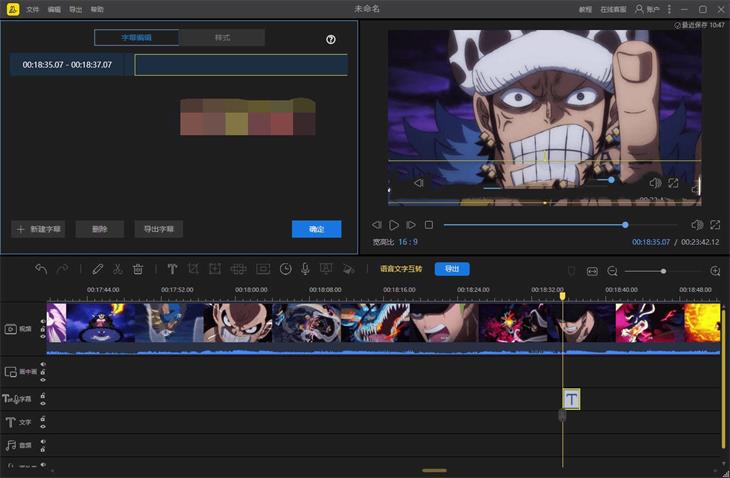Click the blue 导出 button in toolbar
The width and height of the screenshot is (730, 478).
452,269
